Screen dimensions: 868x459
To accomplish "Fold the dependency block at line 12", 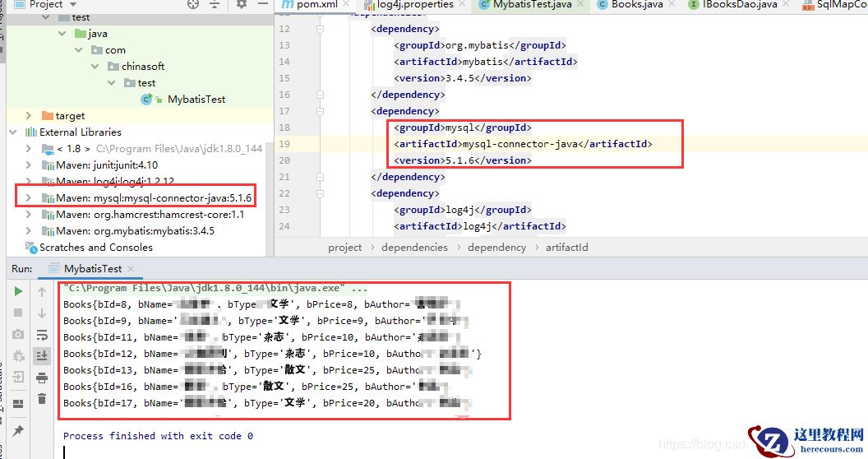I will coord(320,29).
